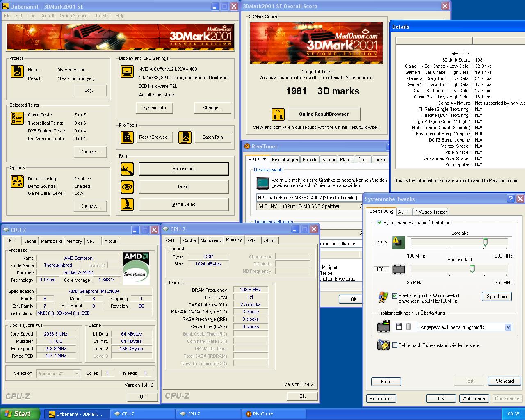
Task: Click the Benchmark button
Action: 184,169
